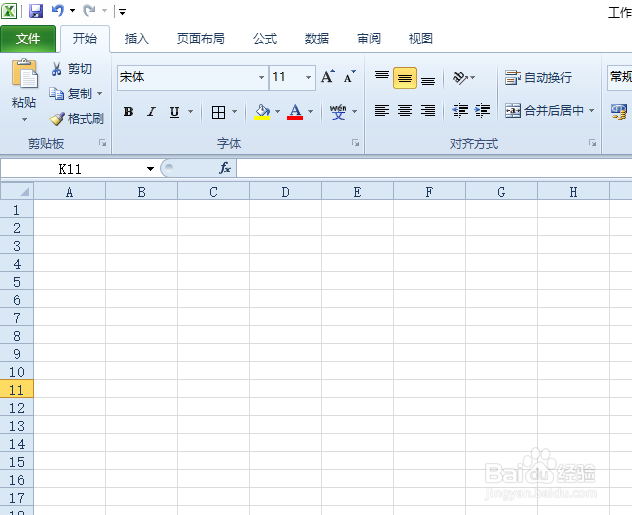Open the paste options dropdown arrow
This screenshot has width=632, height=515.
coord(25,119)
